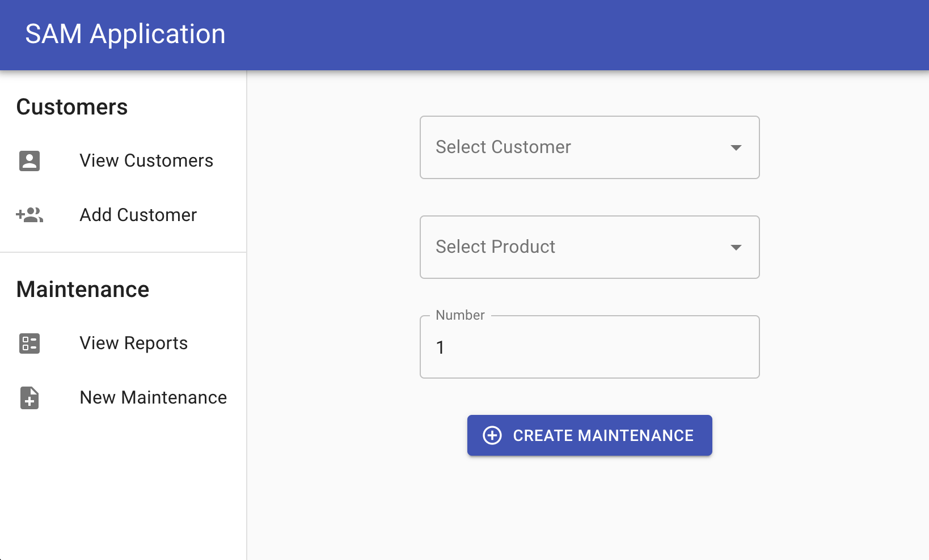
Task: Click the New Maintenance file-plus icon
Action: tap(29, 398)
